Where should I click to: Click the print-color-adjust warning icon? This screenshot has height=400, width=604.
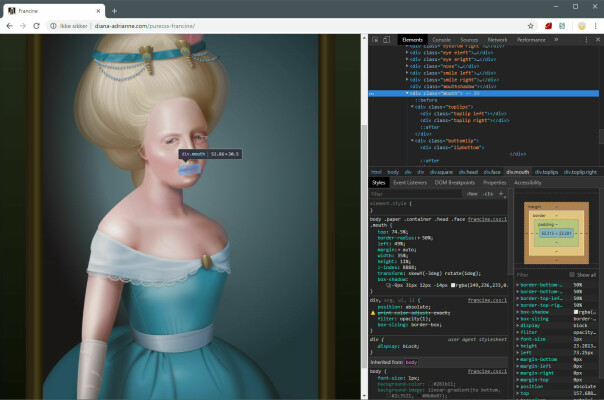tap(373, 313)
